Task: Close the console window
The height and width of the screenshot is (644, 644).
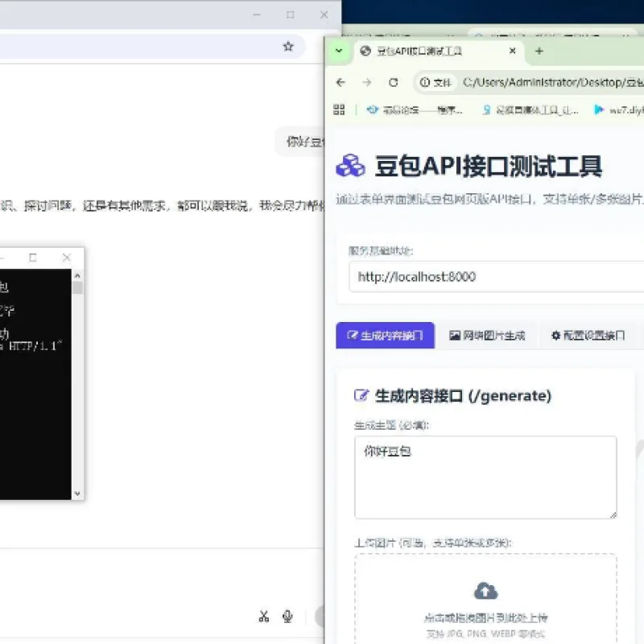Action: pos(67,258)
